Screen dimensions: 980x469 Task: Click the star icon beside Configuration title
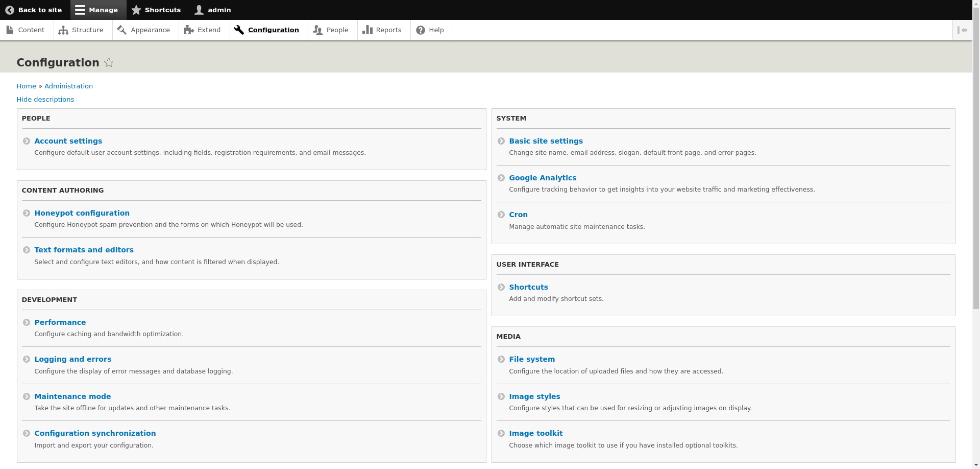[x=109, y=63]
